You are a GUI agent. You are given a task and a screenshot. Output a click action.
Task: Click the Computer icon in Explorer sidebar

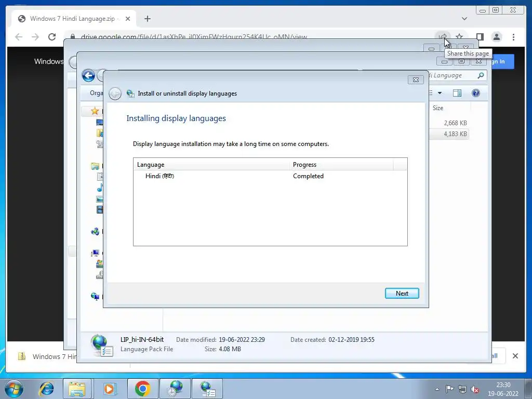95,253
